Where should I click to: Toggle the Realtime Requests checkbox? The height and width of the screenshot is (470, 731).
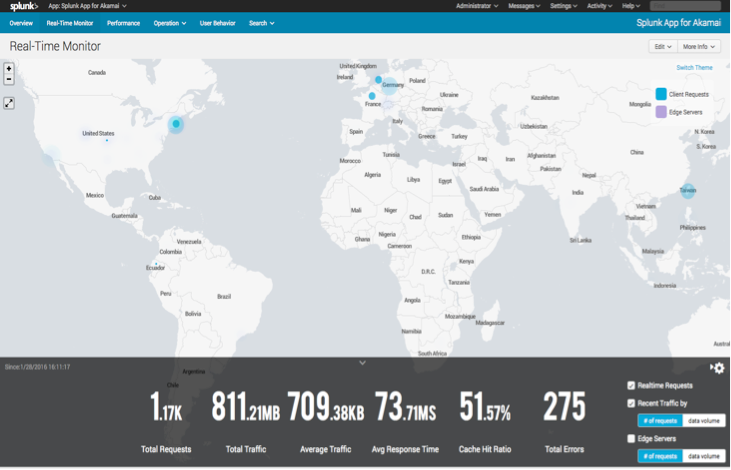point(631,386)
